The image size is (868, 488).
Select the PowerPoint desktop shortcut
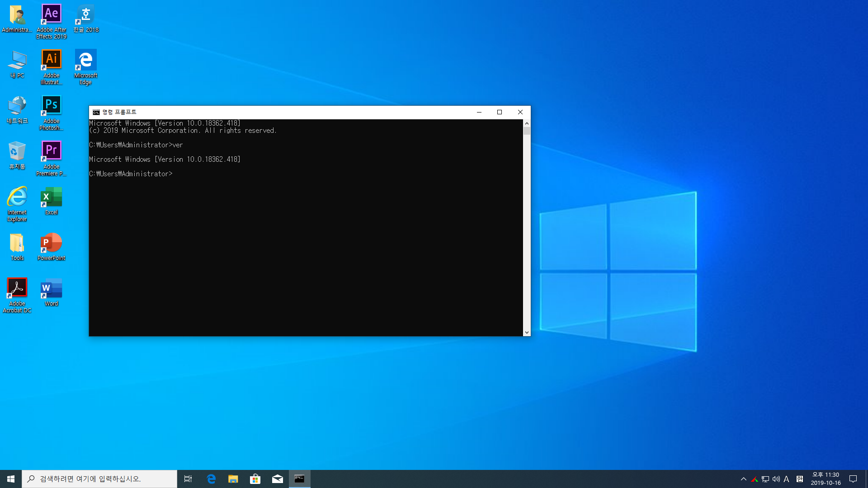[51, 247]
